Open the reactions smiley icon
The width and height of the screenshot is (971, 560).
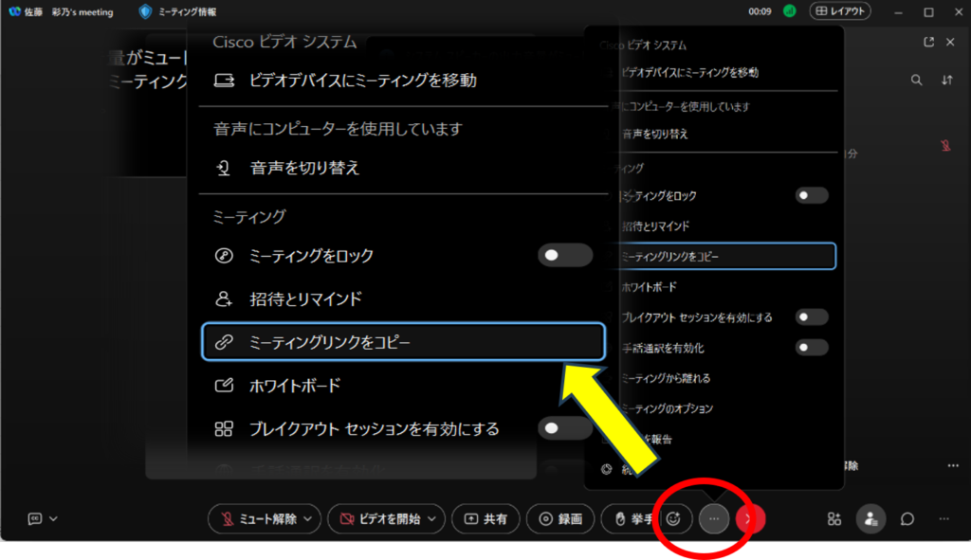point(674,518)
